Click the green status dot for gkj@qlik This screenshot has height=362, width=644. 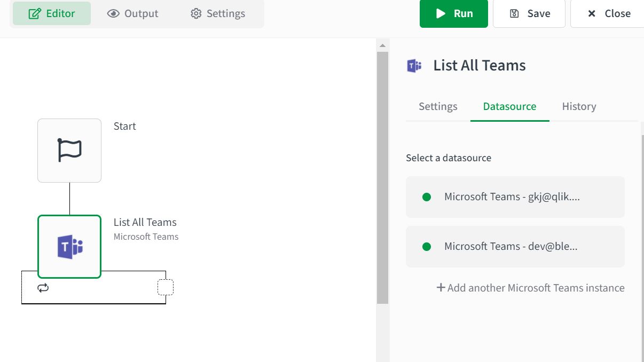click(x=427, y=197)
